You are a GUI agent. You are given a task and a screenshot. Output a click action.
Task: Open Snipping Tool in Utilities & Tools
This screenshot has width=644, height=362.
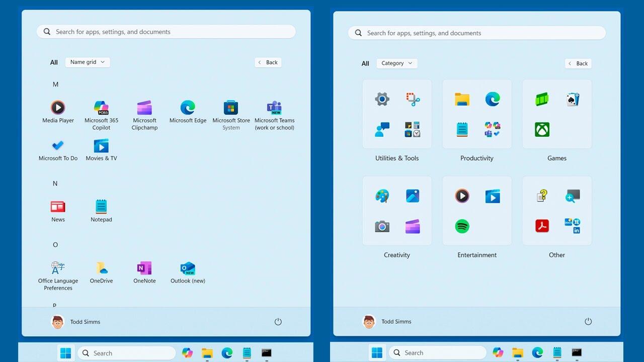point(413,99)
